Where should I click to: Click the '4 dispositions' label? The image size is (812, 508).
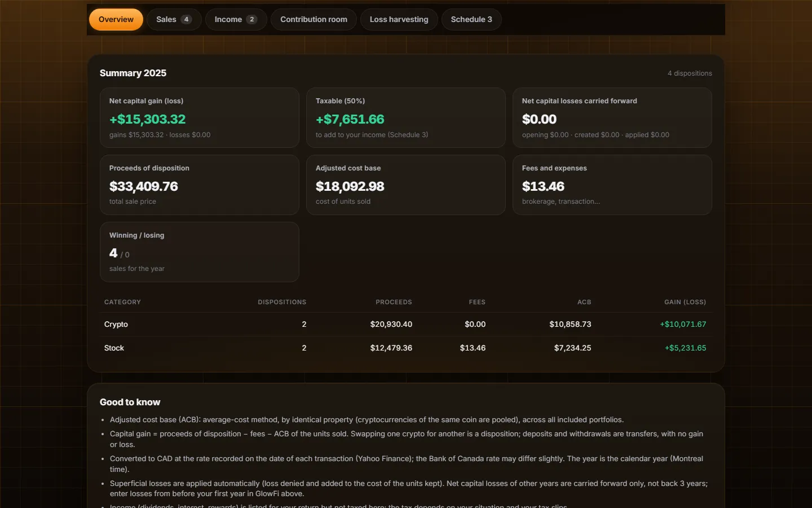tap(690, 73)
